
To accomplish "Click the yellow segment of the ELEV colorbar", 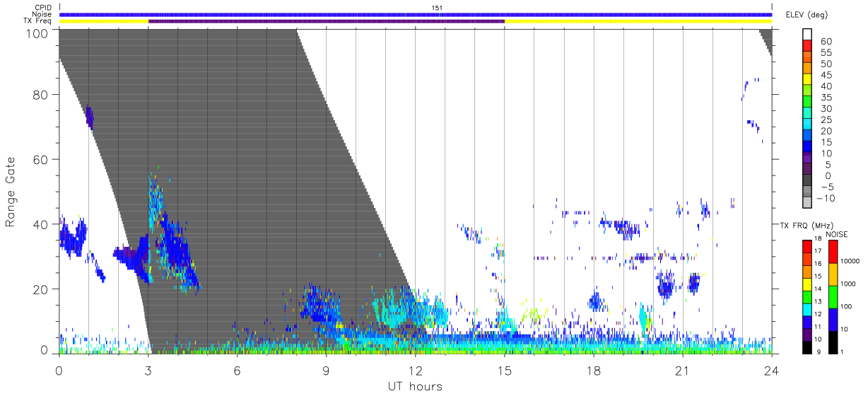I will coord(807,79).
